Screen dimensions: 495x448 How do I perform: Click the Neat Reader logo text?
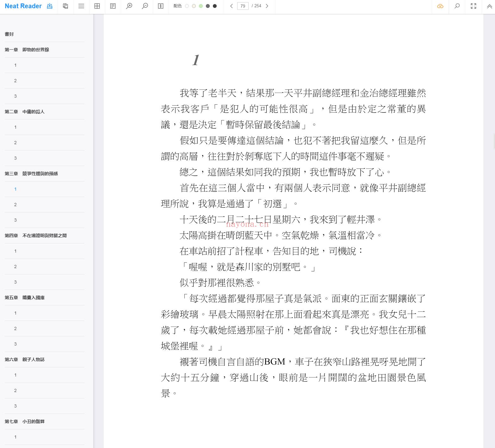point(23,6)
